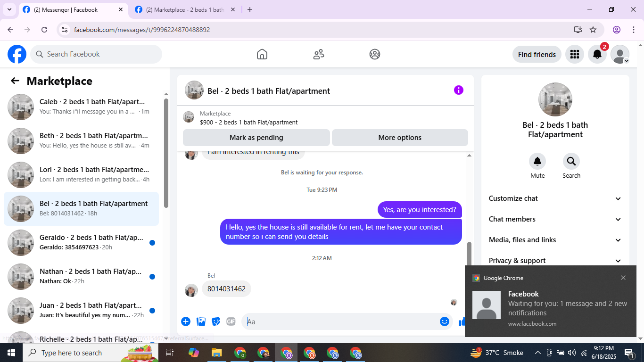The image size is (644, 362).
Task: Click Mark as pending
Action: point(256,138)
